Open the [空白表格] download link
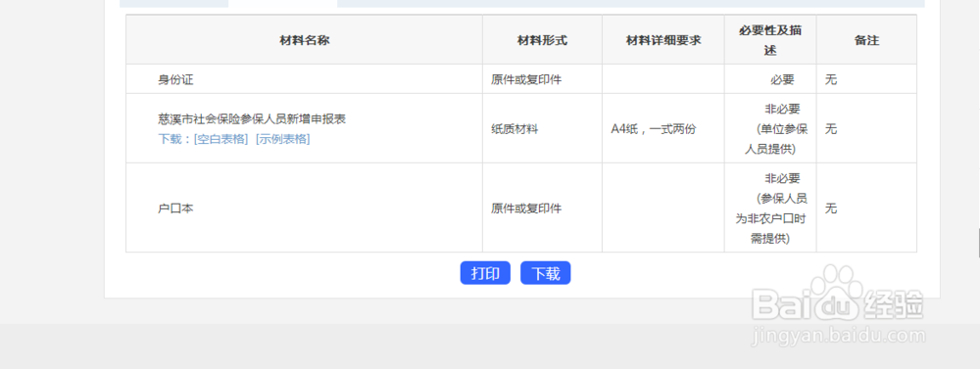Screen dimensions: 980x369 (221, 139)
